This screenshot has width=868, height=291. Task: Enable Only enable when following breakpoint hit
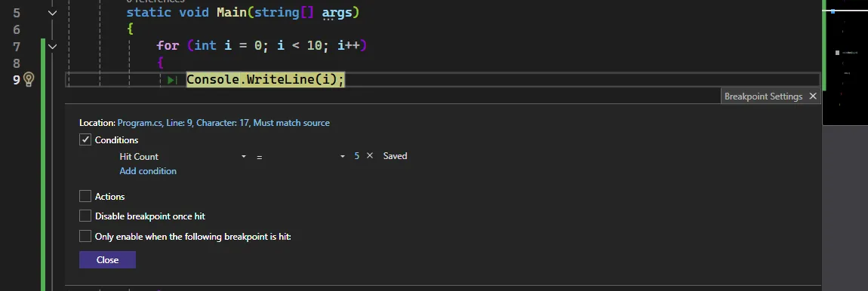[85, 236]
